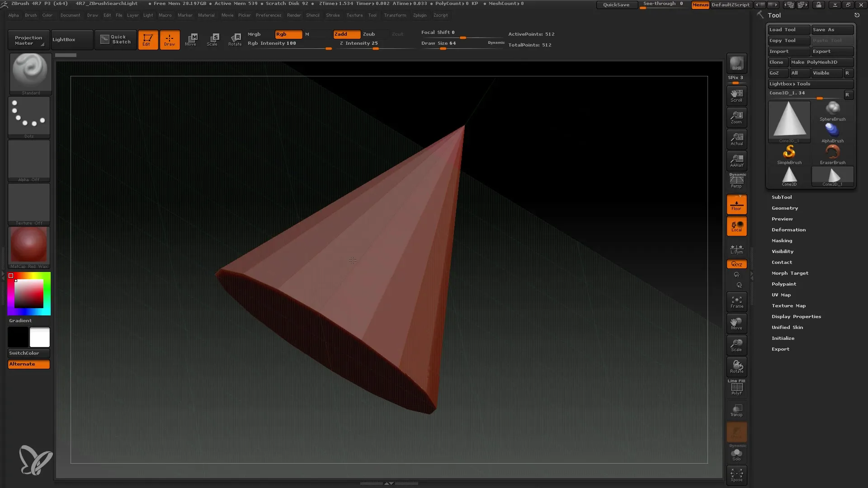Open the Preferences menu
This screenshot has height=488, width=868.
pyautogui.click(x=268, y=15)
